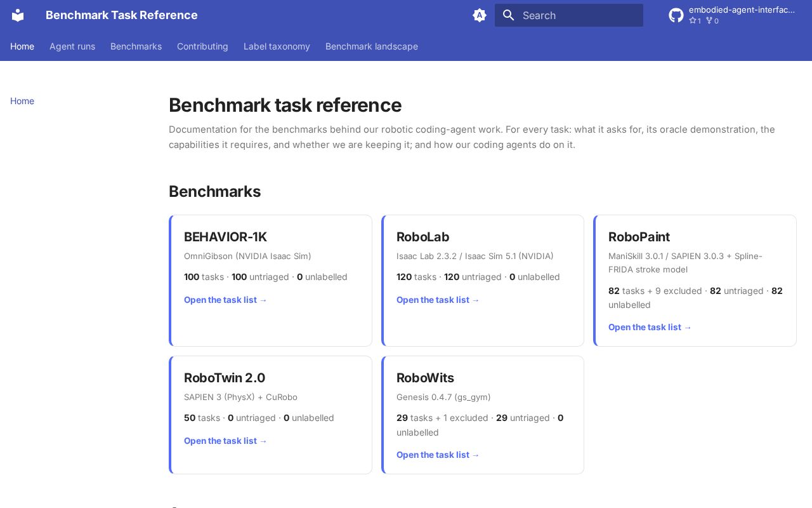Open the BEHAVIOR-1K task list link

point(226,300)
